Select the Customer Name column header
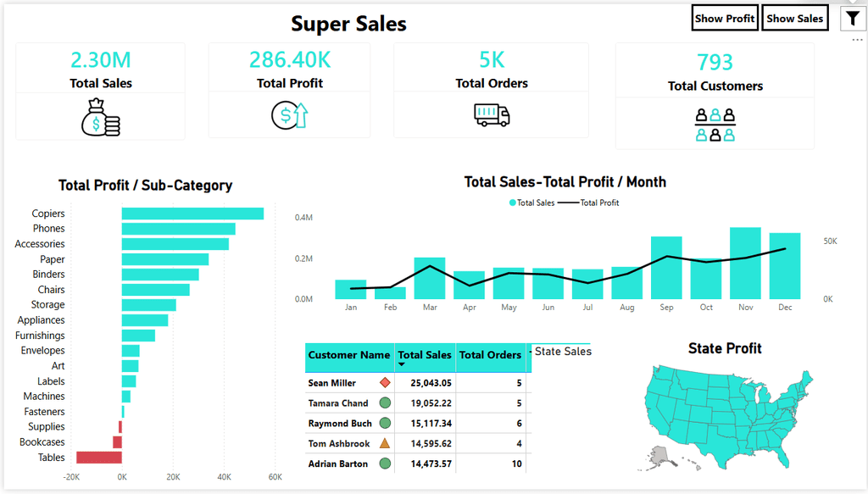This screenshot has width=868, height=494. [x=349, y=355]
